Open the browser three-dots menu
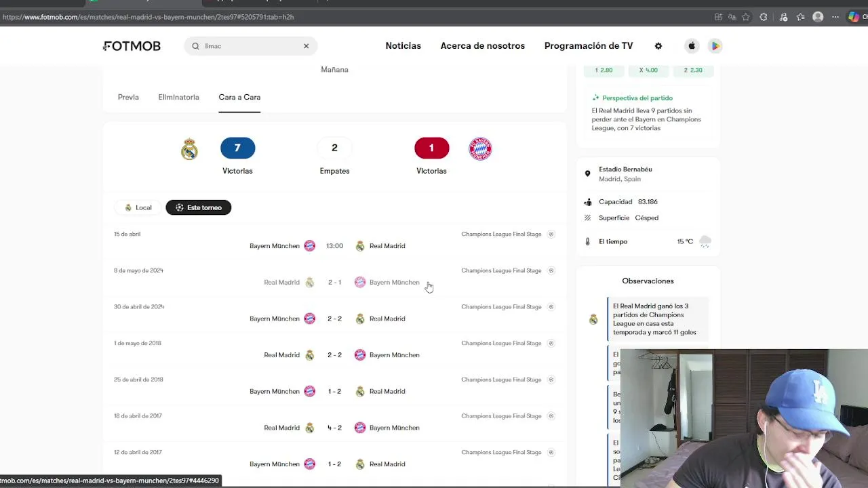868x488 pixels. [x=835, y=17]
